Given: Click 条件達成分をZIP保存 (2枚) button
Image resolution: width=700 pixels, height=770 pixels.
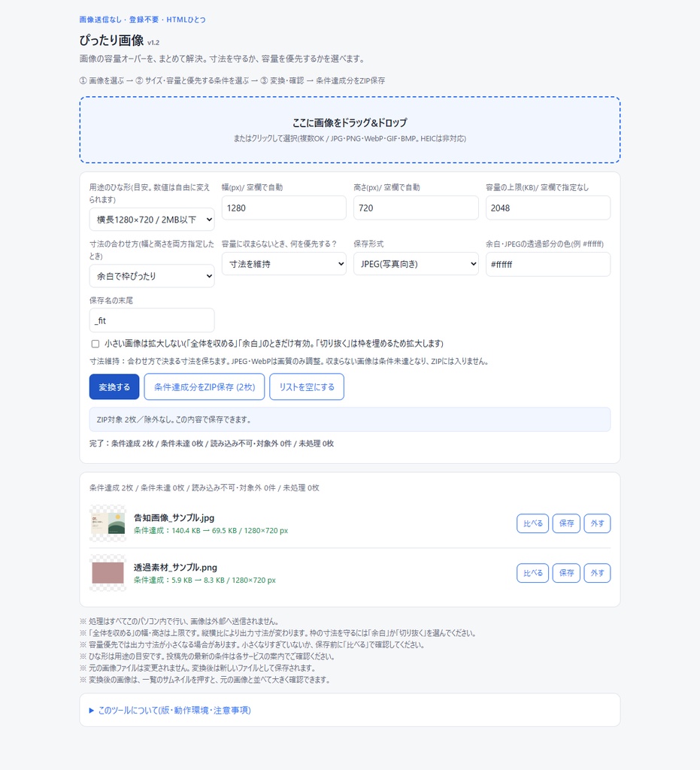Looking at the screenshot, I should 205,387.
